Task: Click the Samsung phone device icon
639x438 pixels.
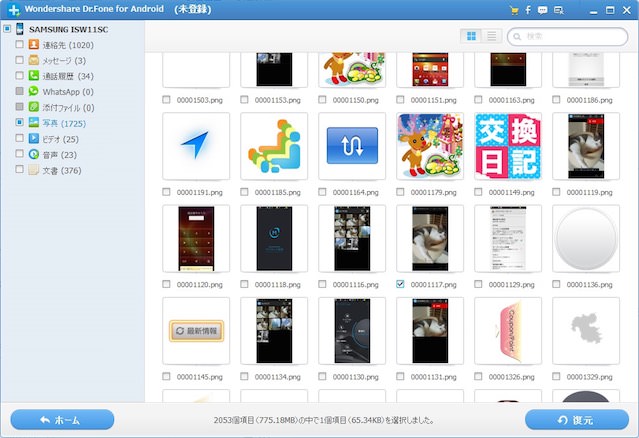Action: pyautogui.click(x=20, y=29)
